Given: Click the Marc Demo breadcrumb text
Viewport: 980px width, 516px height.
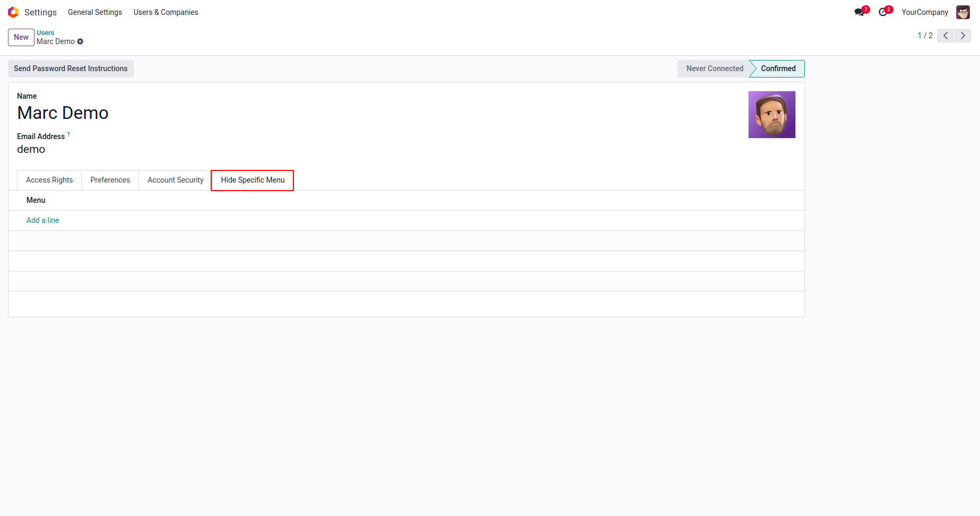Looking at the screenshot, I should 56,41.
